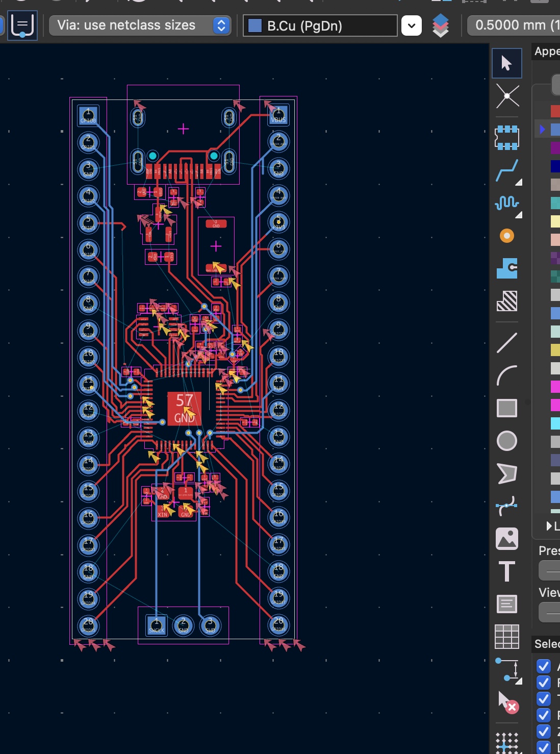Select the Tune length meander tool

coord(506,204)
